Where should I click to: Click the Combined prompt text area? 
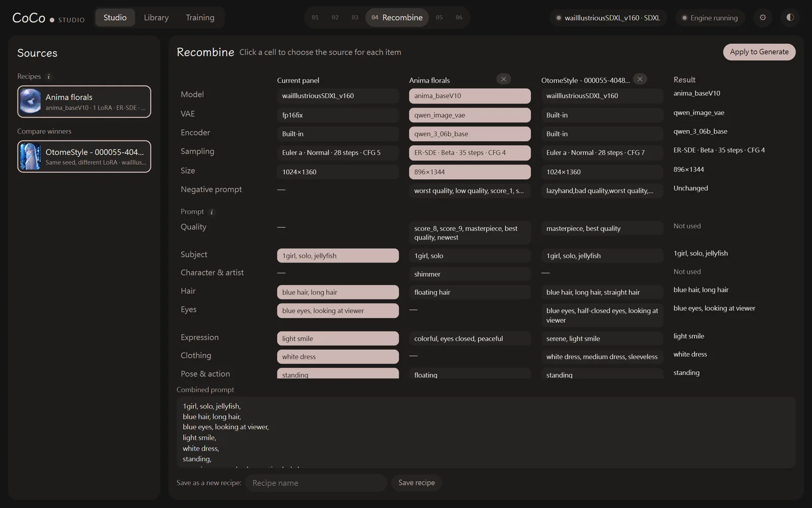tap(486, 432)
